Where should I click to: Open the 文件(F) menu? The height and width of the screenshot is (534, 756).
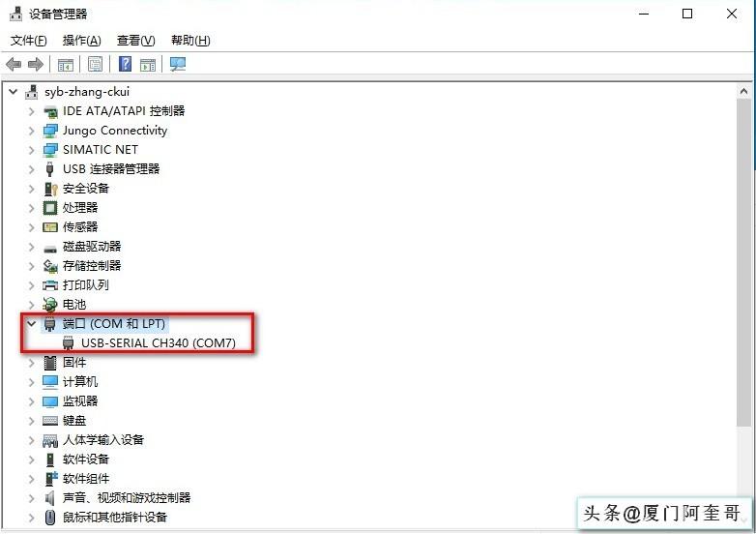point(28,41)
